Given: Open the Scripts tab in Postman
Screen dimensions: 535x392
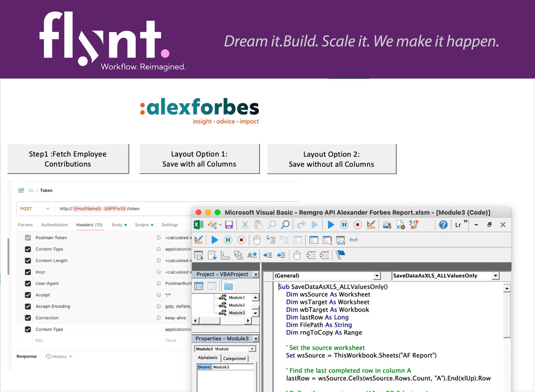Looking at the screenshot, I should 144,225.
